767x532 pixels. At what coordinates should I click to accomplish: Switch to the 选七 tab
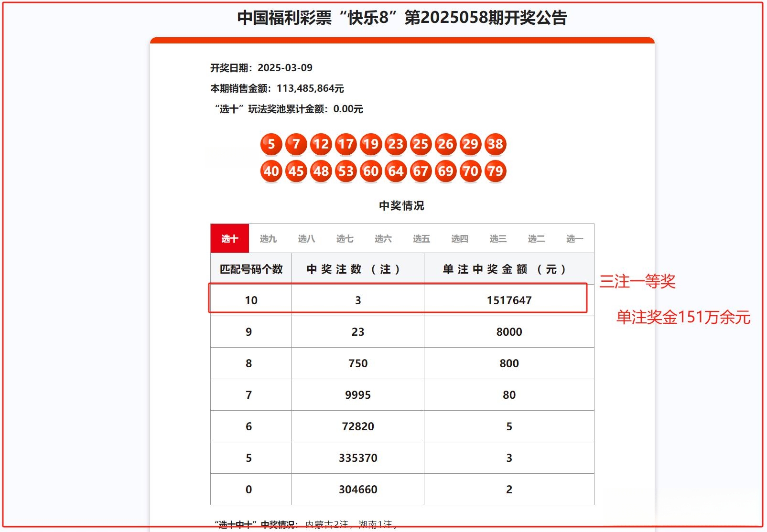pos(345,238)
